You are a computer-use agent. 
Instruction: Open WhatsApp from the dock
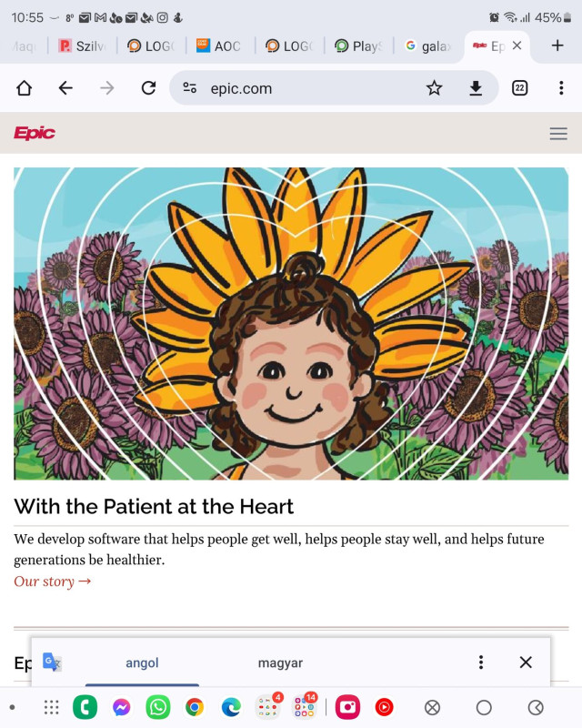158,707
